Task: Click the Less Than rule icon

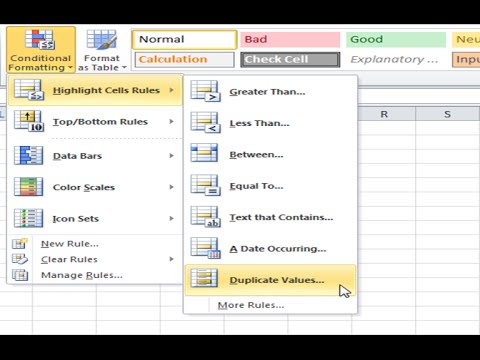Action: (205, 122)
